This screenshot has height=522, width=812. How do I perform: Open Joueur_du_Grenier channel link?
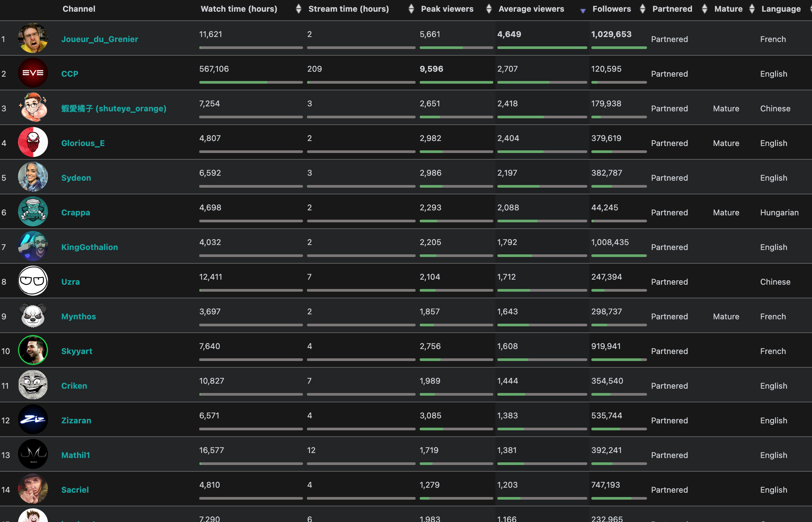[x=100, y=39]
